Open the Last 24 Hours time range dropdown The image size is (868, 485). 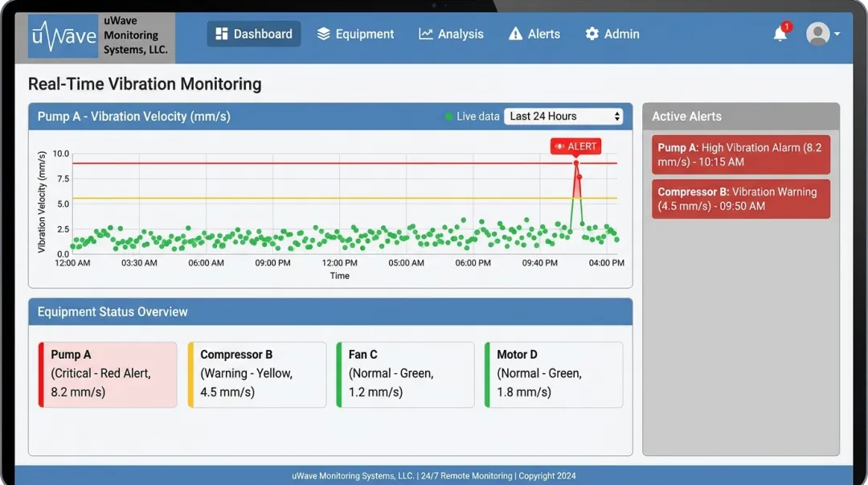tap(563, 117)
